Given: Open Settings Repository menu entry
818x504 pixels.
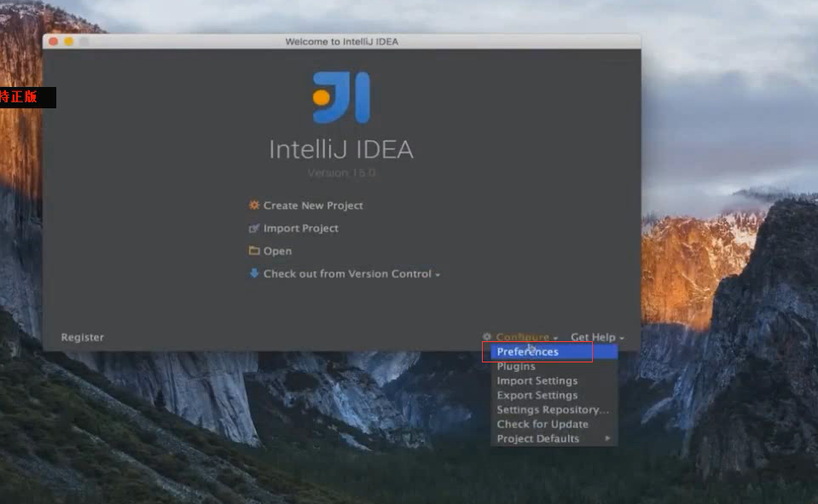Looking at the screenshot, I should tap(554, 409).
